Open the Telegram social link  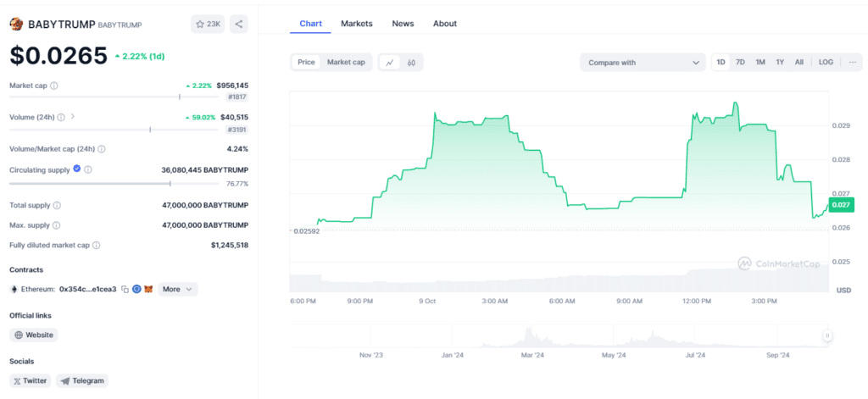pyautogui.click(x=82, y=380)
